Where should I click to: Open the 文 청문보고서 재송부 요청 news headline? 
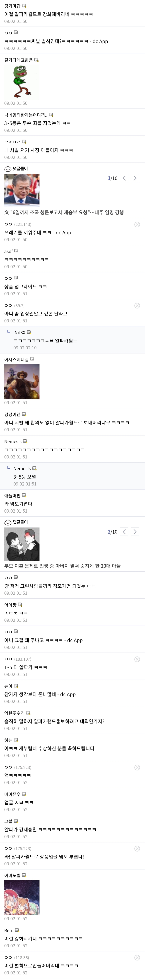[64, 212]
